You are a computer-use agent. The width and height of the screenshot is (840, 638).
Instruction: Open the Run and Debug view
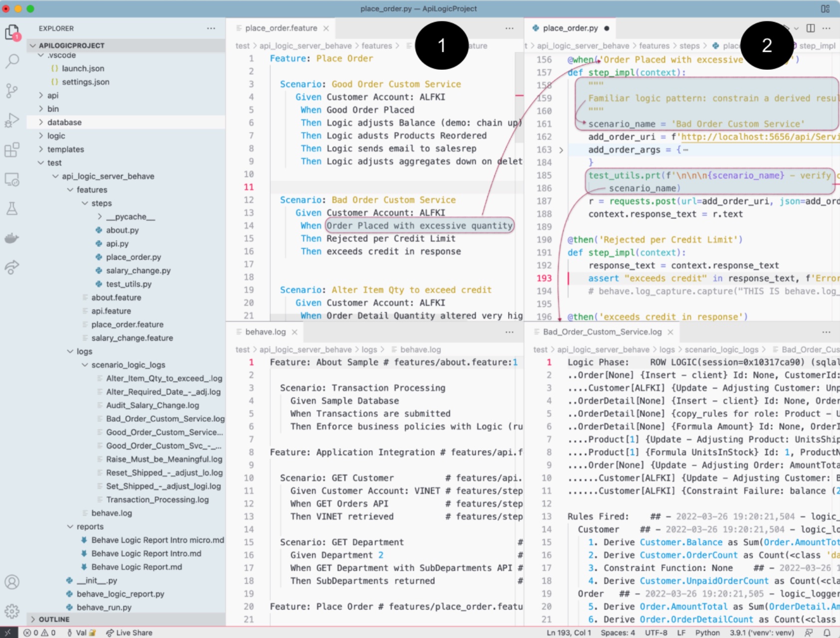(x=12, y=120)
